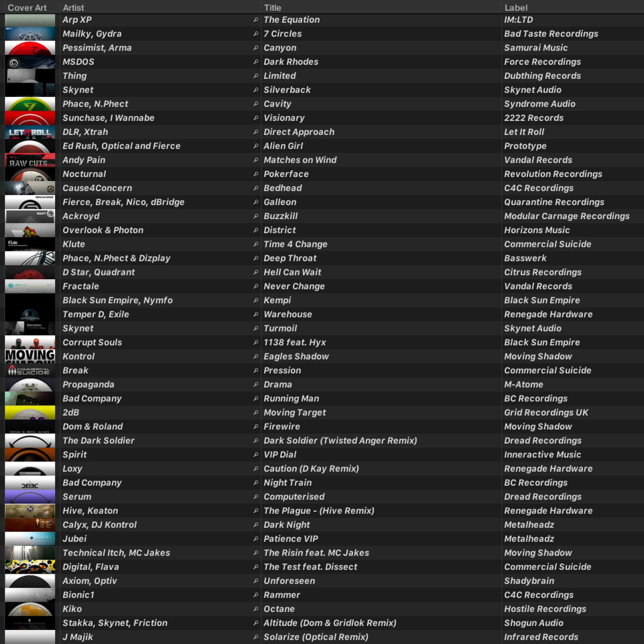Sort tracks by the Title column header
Screen dimensions: 644x644
pos(272,7)
